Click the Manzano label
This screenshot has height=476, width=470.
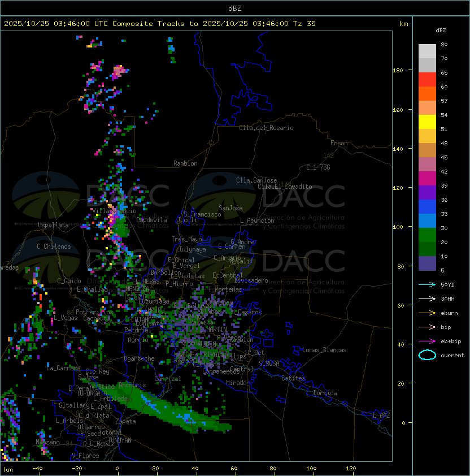coord(47,442)
